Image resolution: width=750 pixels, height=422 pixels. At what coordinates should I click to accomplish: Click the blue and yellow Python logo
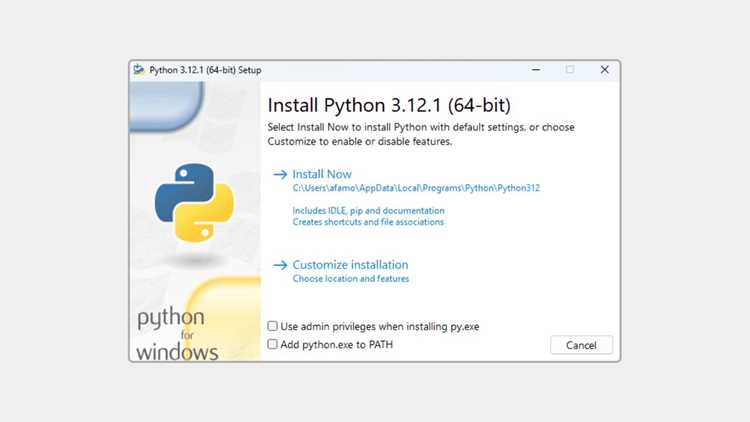click(194, 203)
